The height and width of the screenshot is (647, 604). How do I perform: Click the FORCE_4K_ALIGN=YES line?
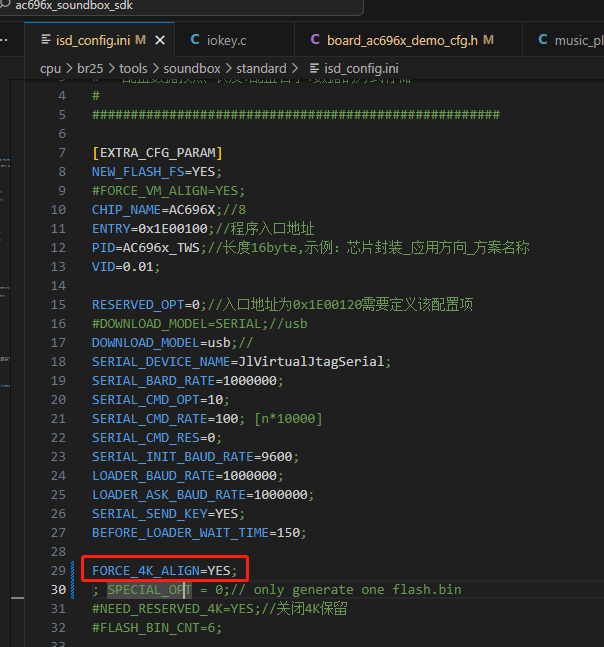tap(165, 570)
